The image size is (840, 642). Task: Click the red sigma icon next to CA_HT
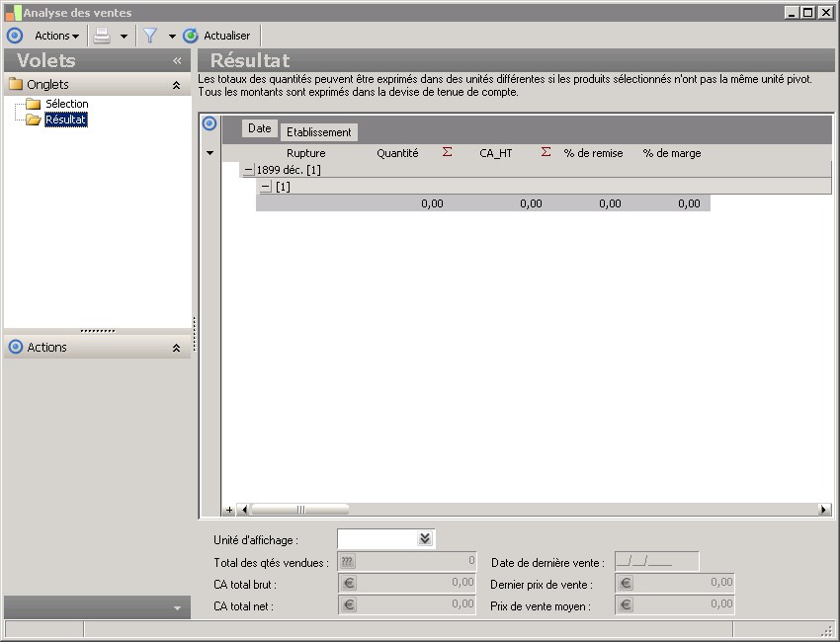click(x=546, y=152)
